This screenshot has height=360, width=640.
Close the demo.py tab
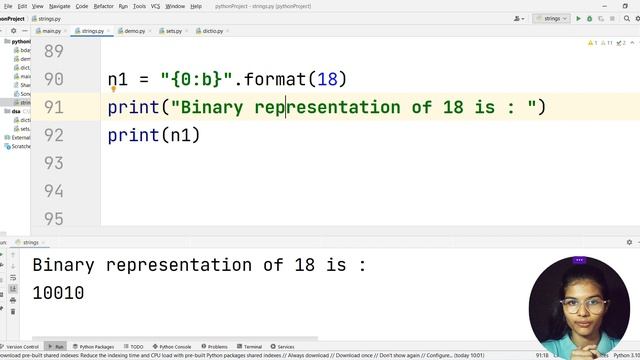pos(150,31)
